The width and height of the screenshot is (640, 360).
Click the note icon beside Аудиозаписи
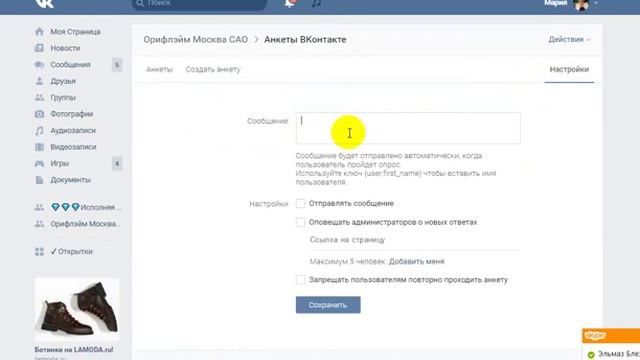click(x=39, y=131)
